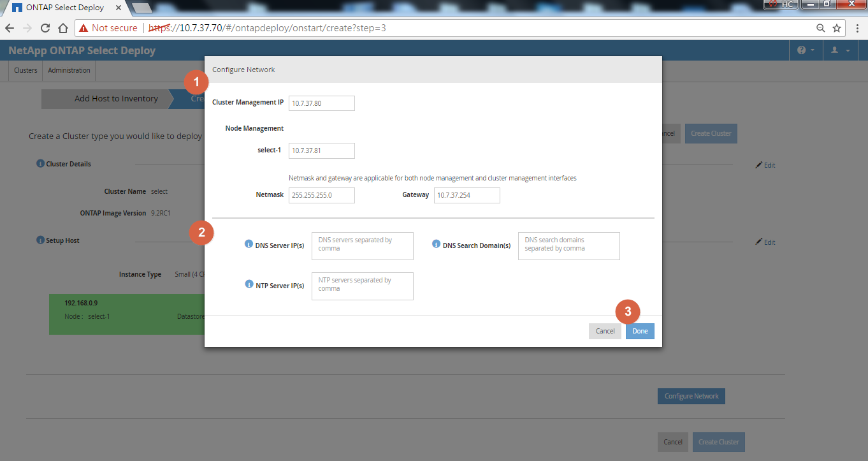Click the Netmask input field
The height and width of the screenshot is (461, 868).
point(322,195)
